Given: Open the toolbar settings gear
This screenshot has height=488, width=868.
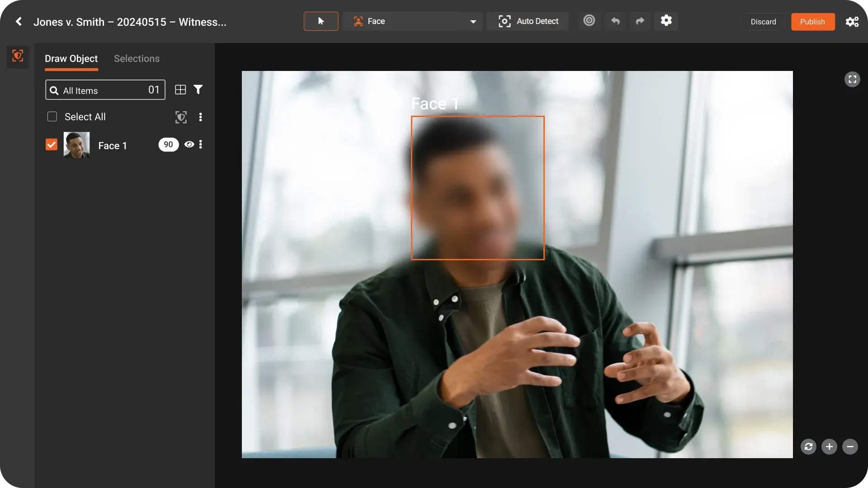Looking at the screenshot, I should click(x=666, y=21).
